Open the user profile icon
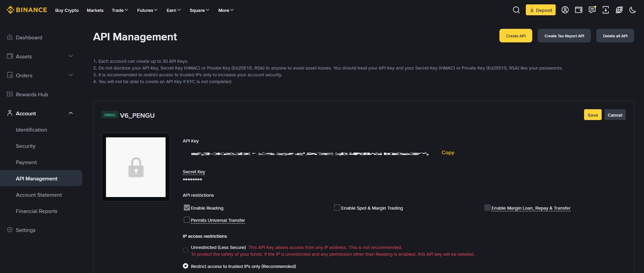 pos(565,10)
